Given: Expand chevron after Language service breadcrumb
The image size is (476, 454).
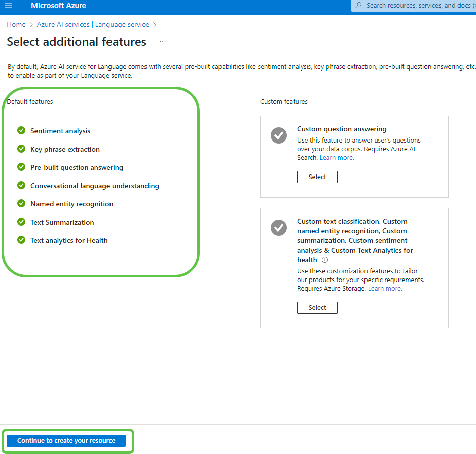Looking at the screenshot, I should pos(155,24).
